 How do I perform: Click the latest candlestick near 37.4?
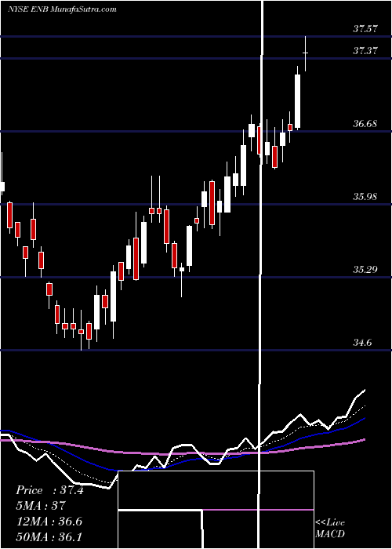pyautogui.click(x=306, y=53)
